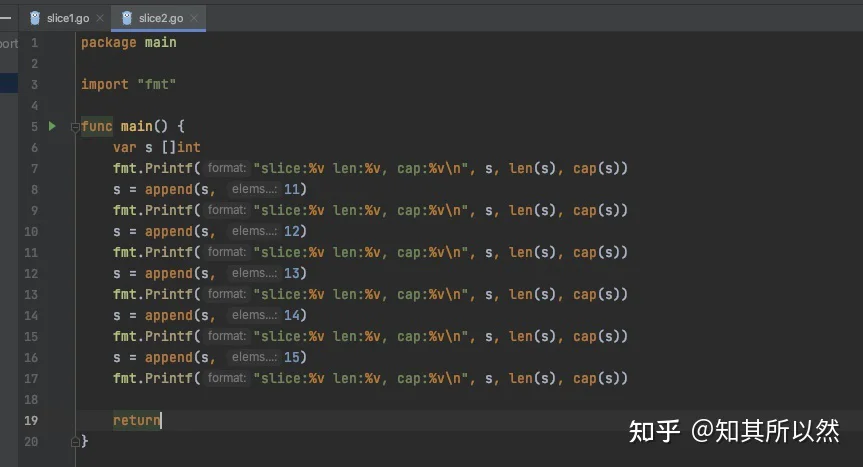The image size is (863, 467).
Task: Close the slice2.go tab
Action: 194,18
